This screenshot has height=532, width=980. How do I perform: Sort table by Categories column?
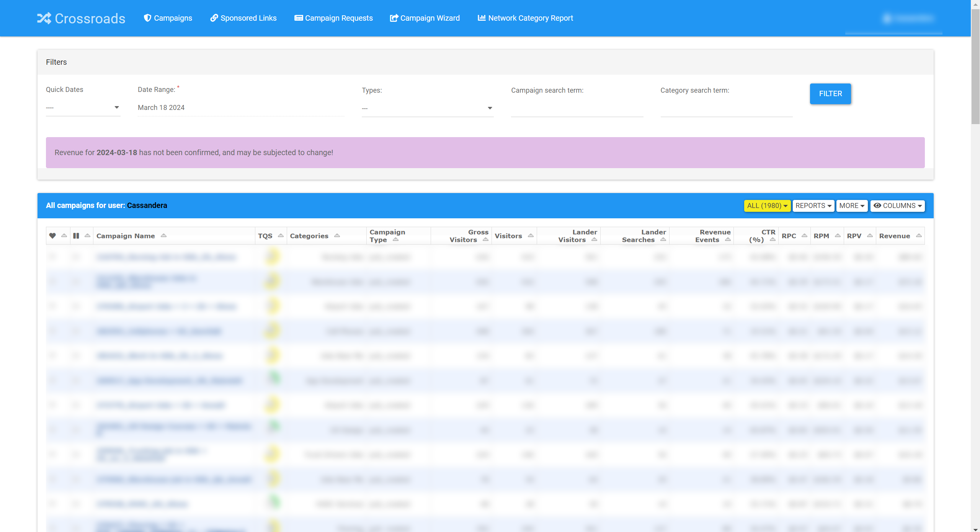[x=327, y=236]
